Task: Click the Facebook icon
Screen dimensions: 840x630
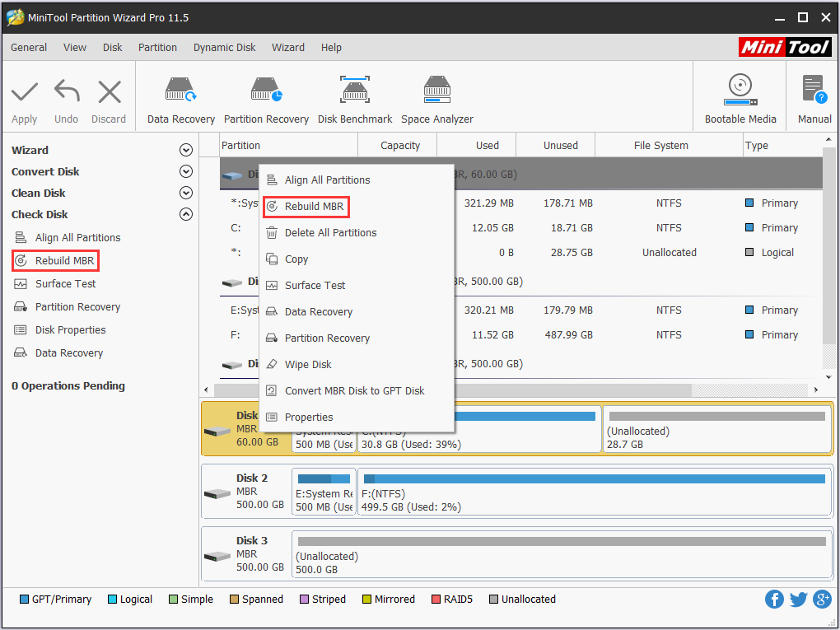Action: click(x=774, y=599)
